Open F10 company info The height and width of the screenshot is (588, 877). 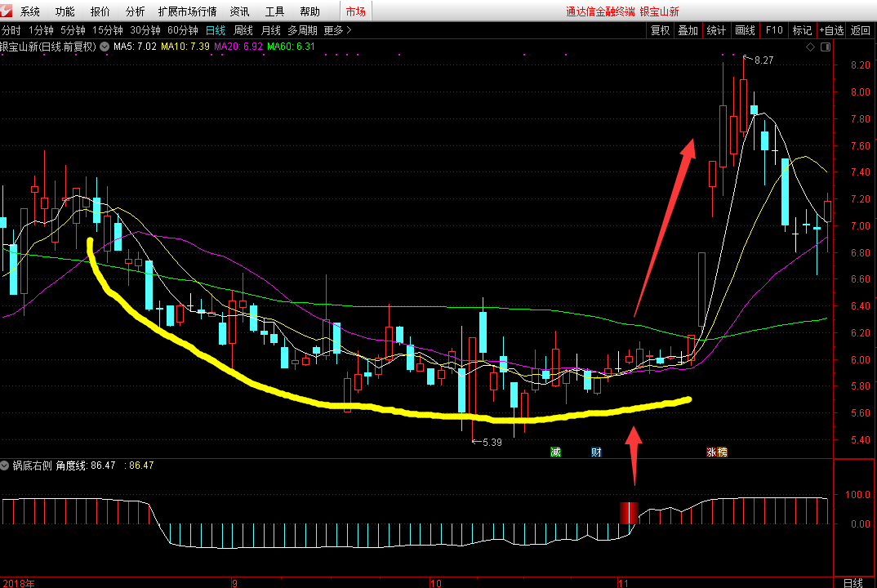click(x=774, y=30)
